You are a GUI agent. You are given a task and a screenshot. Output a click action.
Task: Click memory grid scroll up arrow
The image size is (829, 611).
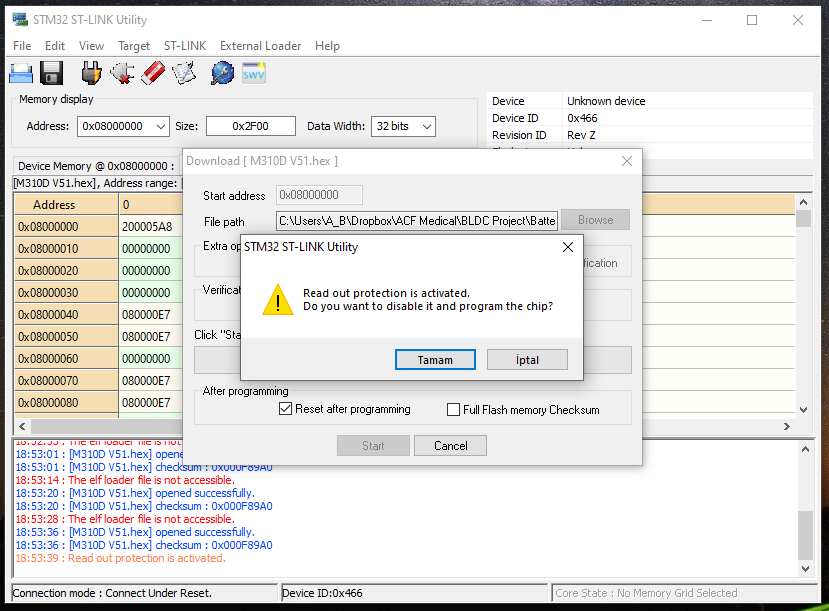804,202
